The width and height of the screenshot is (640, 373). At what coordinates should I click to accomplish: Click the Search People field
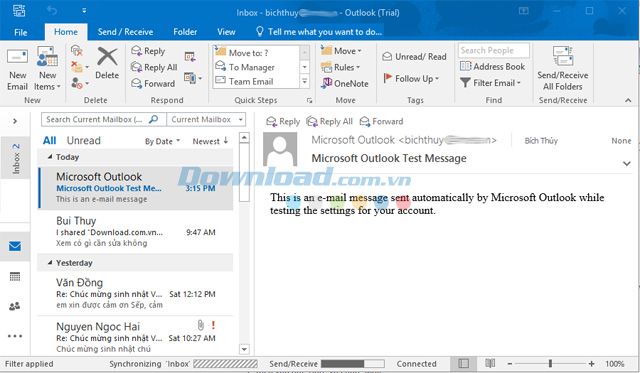click(493, 51)
